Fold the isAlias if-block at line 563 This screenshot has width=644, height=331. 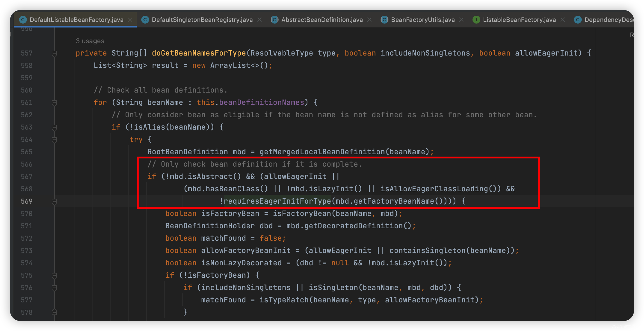tap(54, 127)
